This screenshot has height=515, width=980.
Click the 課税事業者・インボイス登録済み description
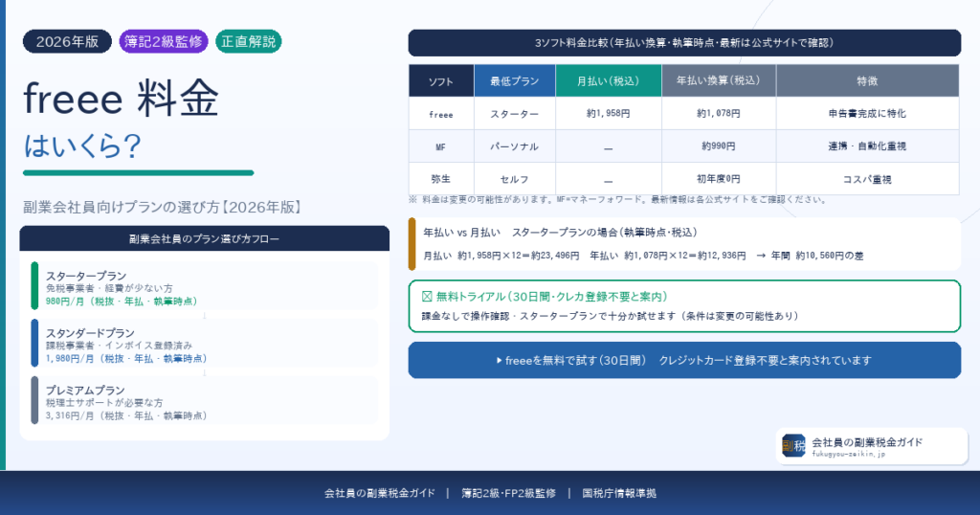119,346
